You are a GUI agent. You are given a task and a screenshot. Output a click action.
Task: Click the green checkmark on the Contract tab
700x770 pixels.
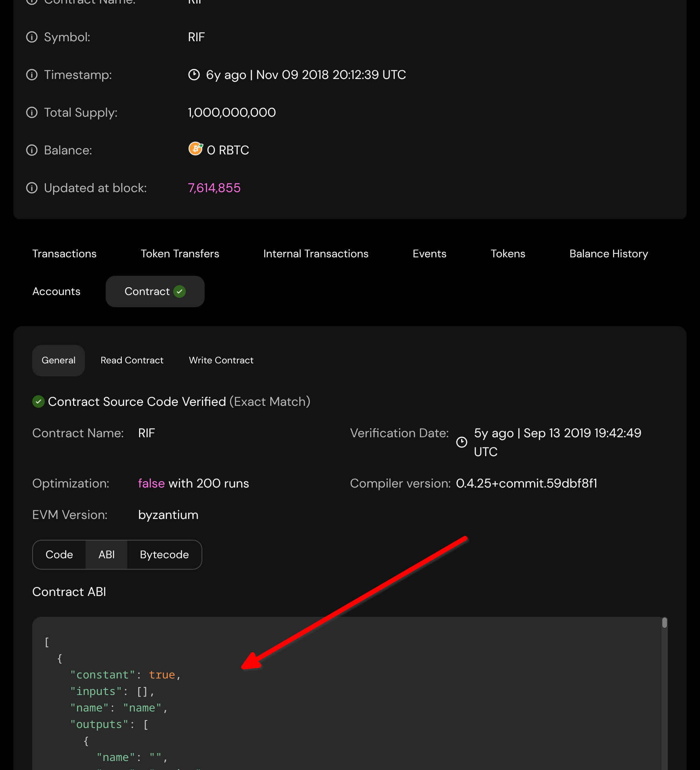coord(180,291)
